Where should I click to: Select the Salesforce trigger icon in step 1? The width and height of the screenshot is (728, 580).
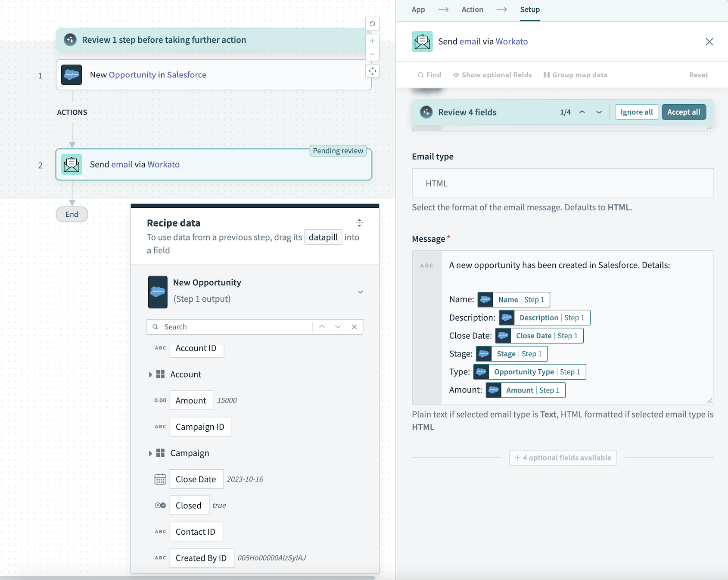click(x=72, y=75)
